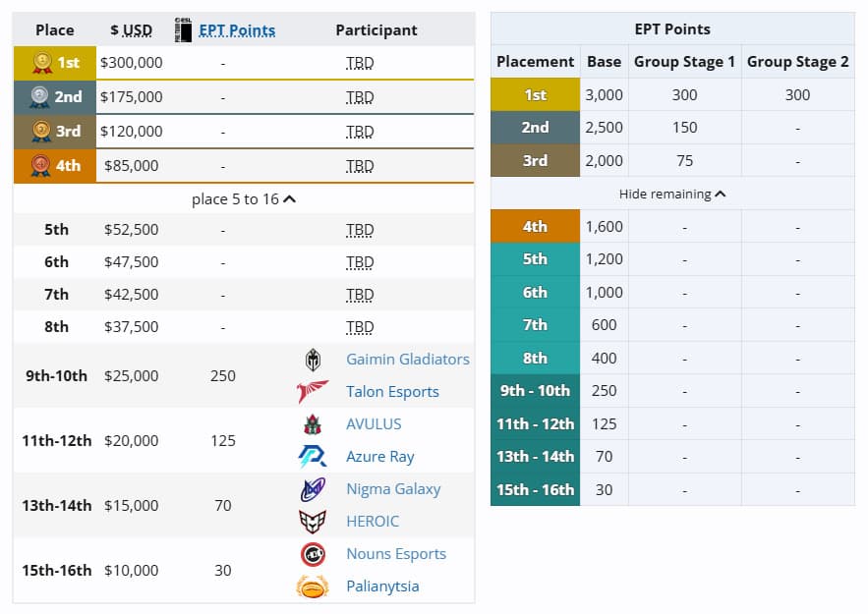Click the copper medal icon for 4th
The image size is (868, 614).
40,165
